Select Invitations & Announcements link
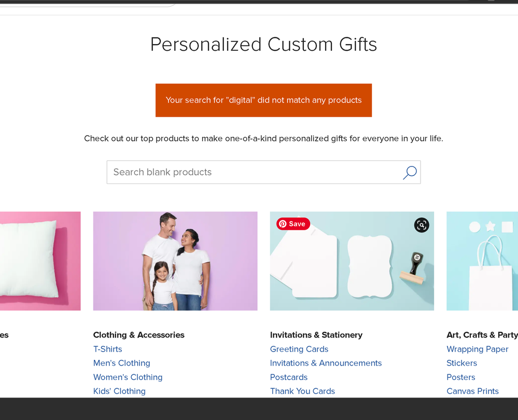Image resolution: width=518 pixels, height=420 pixels. pos(326,363)
